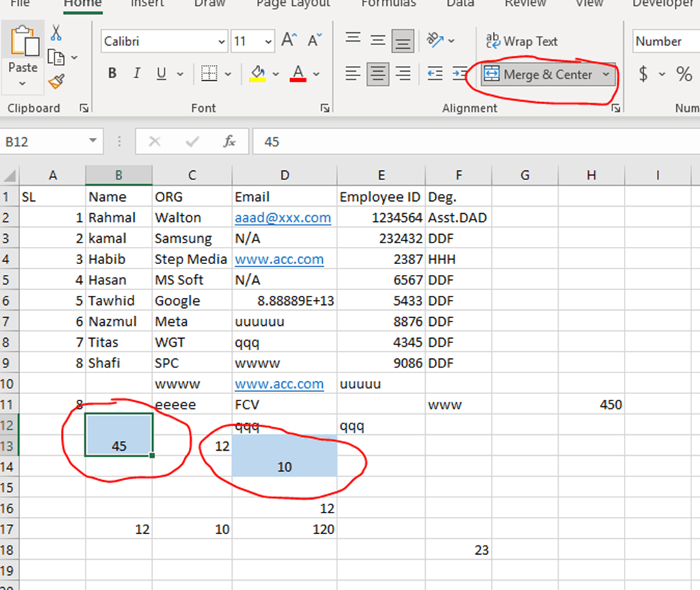Image resolution: width=700 pixels, height=590 pixels.
Task: Expand the Accounting format arrow
Action: [662, 74]
